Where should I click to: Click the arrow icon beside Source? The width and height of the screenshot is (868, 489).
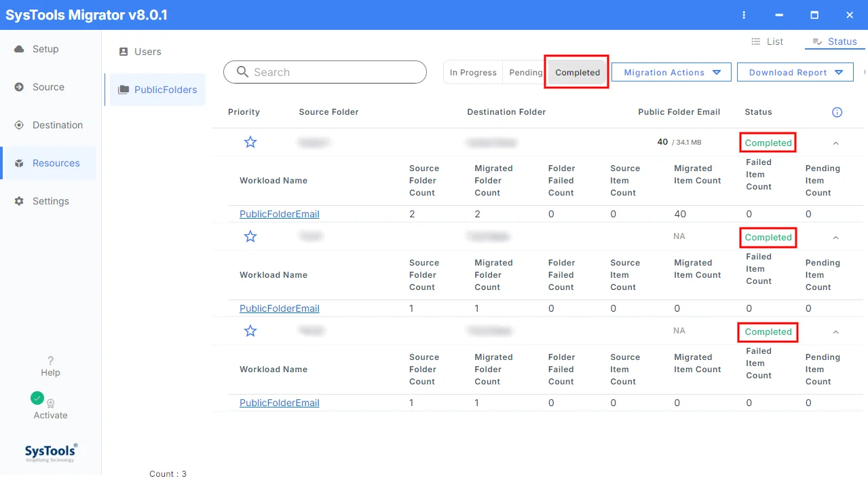pos(19,87)
